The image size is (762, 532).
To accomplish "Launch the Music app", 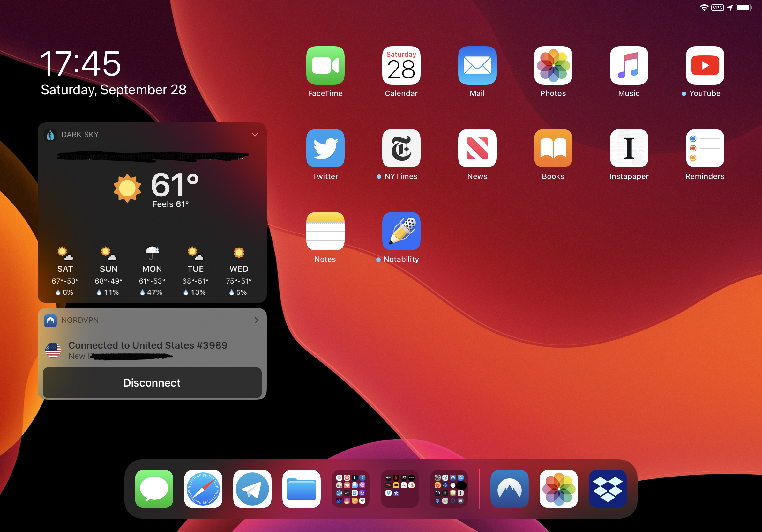I will pyautogui.click(x=629, y=65).
